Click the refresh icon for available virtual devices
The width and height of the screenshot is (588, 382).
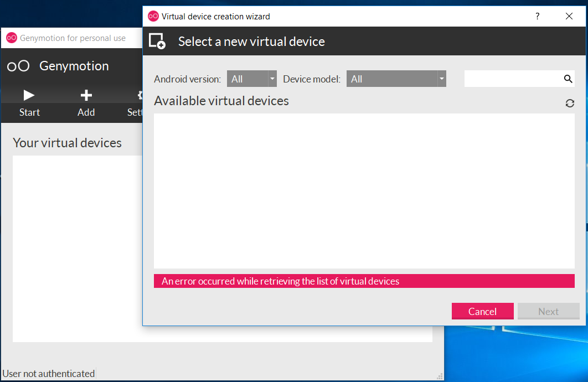point(570,103)
